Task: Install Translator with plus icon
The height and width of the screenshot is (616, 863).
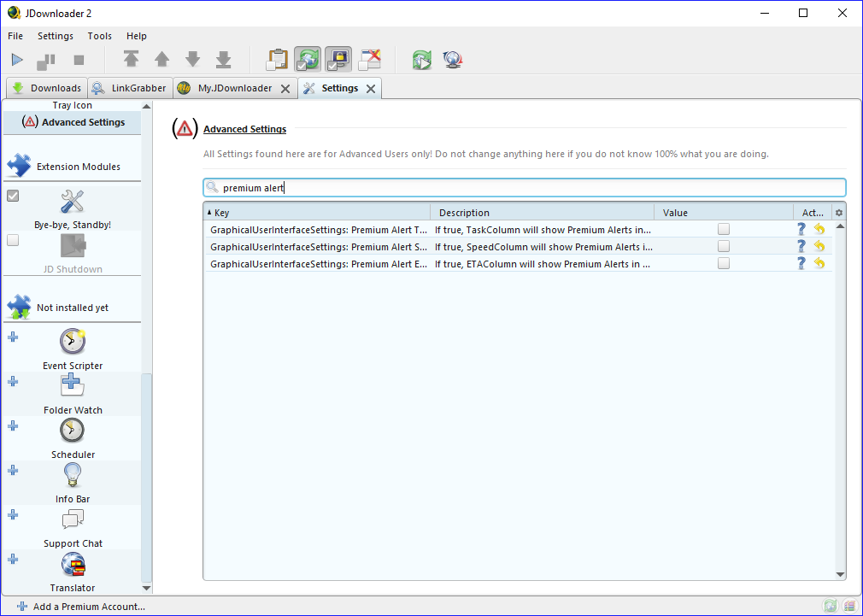Action: (x=13, y=560)
